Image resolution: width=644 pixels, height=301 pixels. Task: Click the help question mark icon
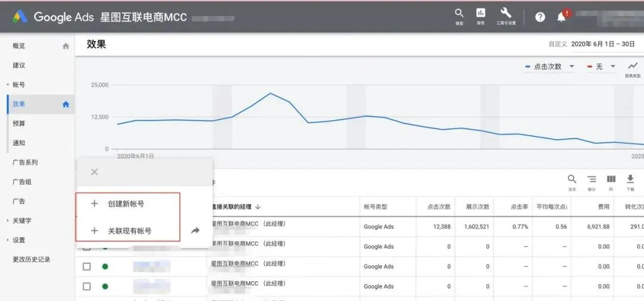point(540,17)
